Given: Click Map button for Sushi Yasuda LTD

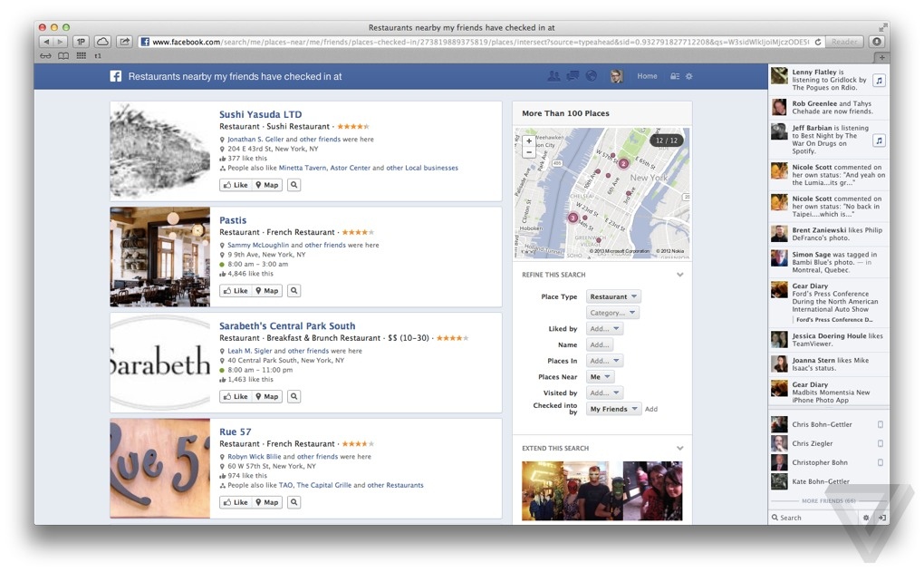Looking at the screenshot, I should click(267, 185).
